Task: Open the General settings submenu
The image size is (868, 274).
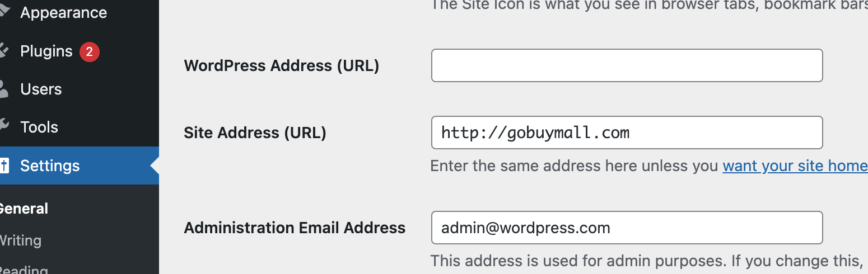Action: (x=24, y=209)
